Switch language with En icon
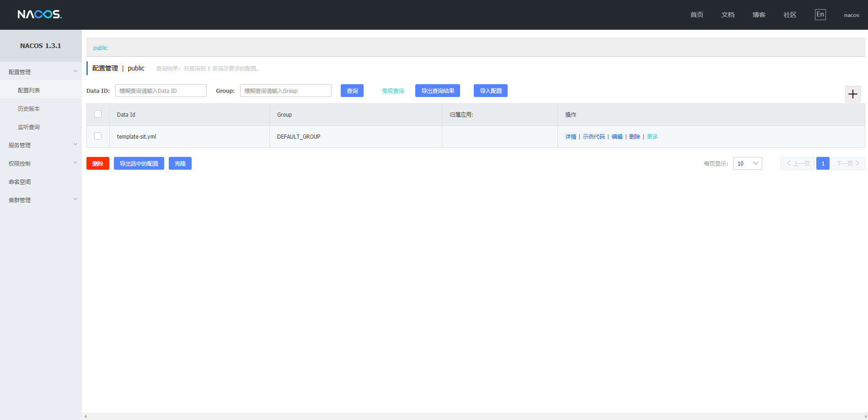 coord(820,15)
